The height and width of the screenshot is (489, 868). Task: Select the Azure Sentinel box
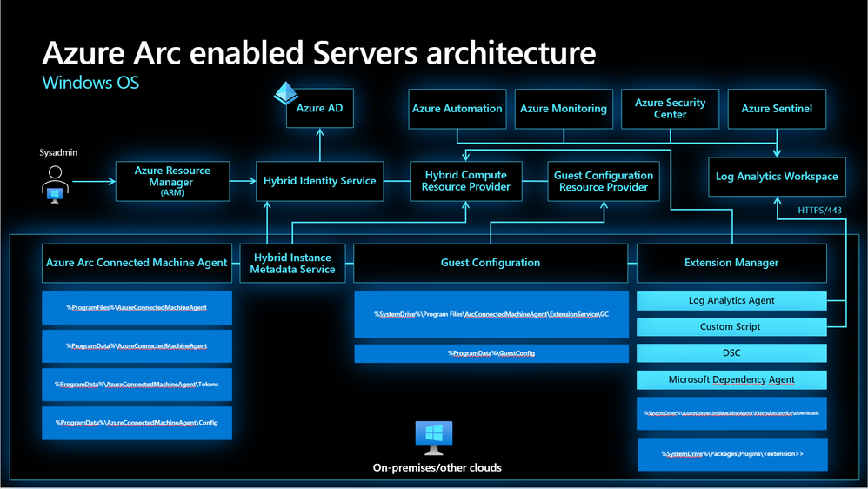[x=777, y=109]
